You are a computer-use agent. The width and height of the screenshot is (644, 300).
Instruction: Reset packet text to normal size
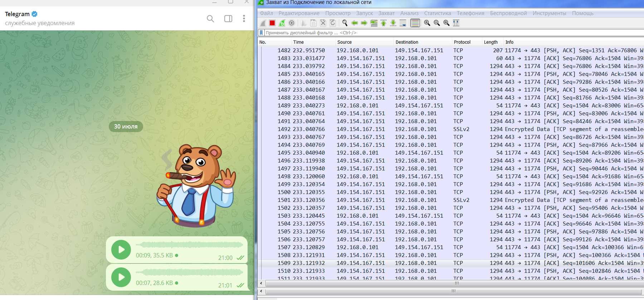click(x=447, y=23)
